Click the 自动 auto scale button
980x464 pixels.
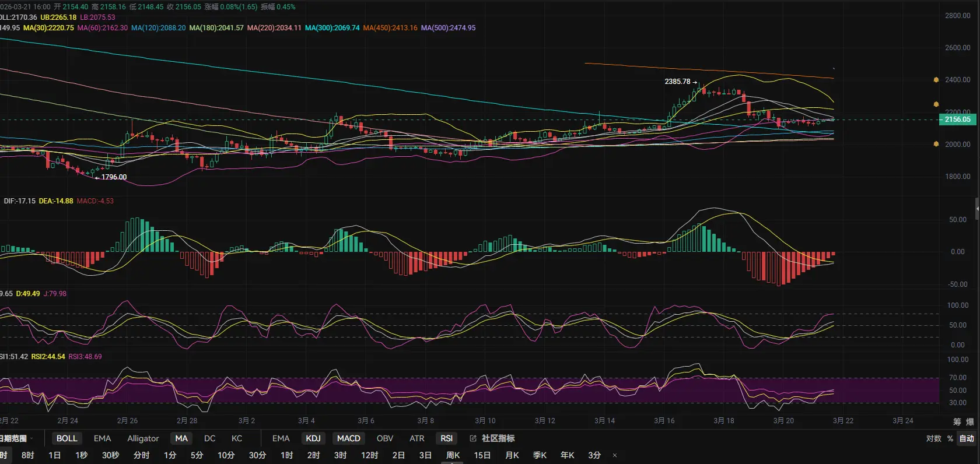point(967,438)
